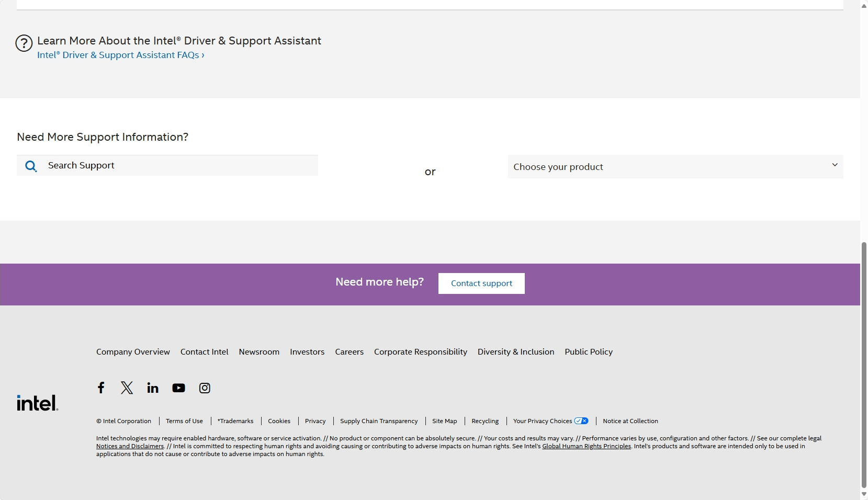Open Global Human Rights Principles link
868x500 pixels.
pyautogui.click(x=587, y=446)
